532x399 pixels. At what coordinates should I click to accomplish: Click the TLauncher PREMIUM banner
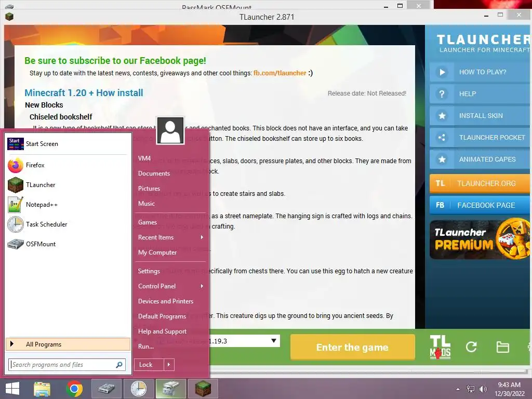click(480, 240)
